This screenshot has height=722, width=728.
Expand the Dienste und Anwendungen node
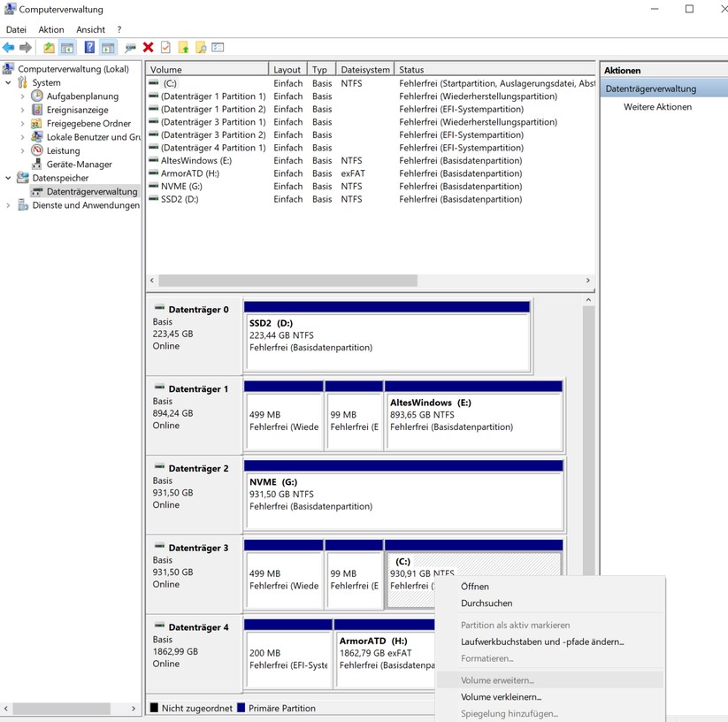(7, 204)
